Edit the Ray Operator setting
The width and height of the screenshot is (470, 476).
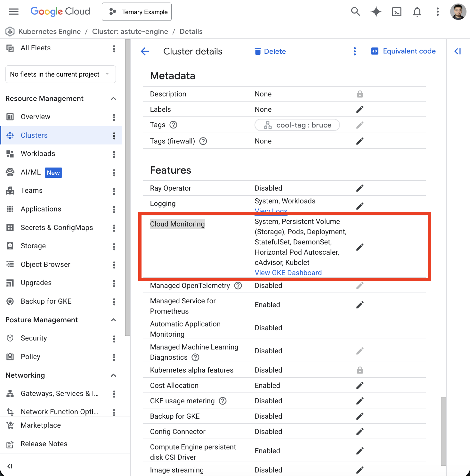360,188
